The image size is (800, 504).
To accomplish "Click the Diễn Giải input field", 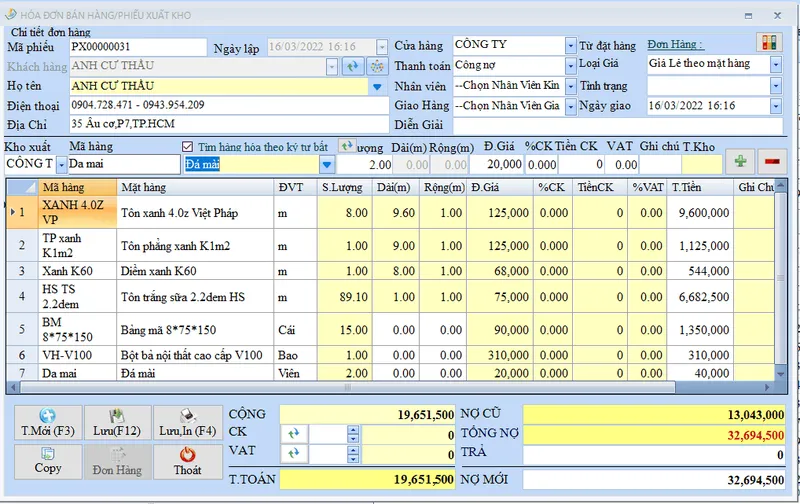I will click(x=617, y=125).
